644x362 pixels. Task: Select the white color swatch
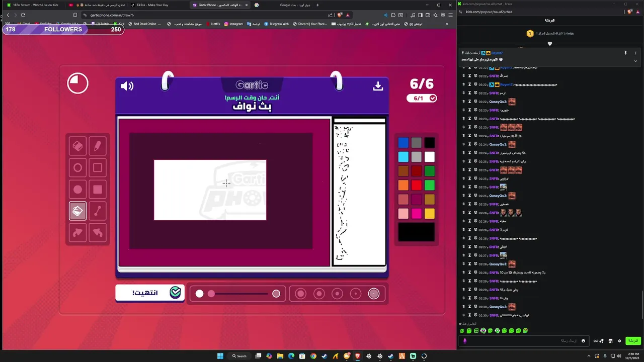tap(429, 157)
